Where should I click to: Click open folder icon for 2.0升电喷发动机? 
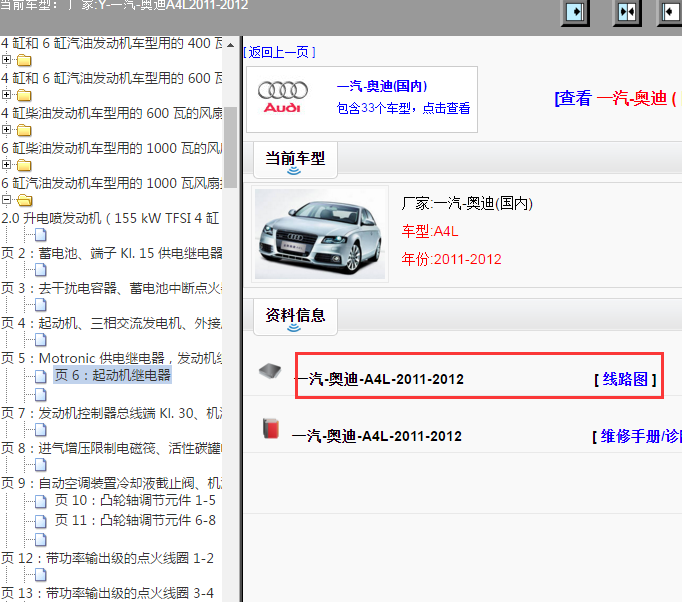(x=24, y=200)
